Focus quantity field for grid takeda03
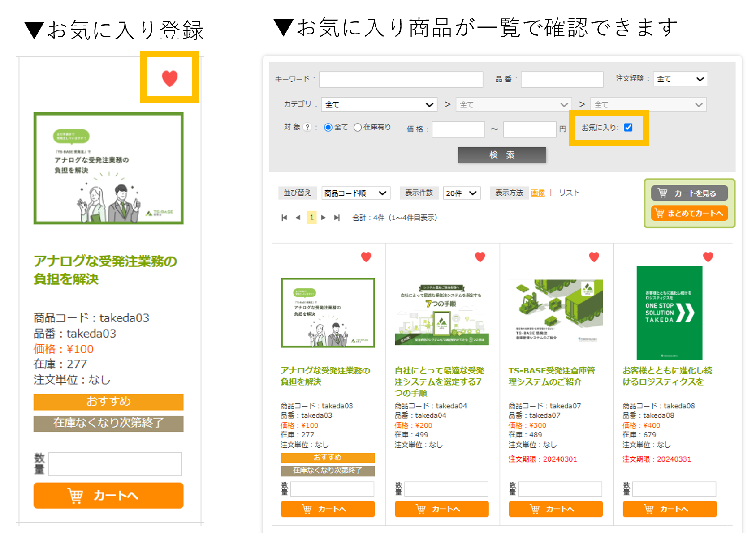Screen dimensions: 756x540 click(x=333, y=489)
